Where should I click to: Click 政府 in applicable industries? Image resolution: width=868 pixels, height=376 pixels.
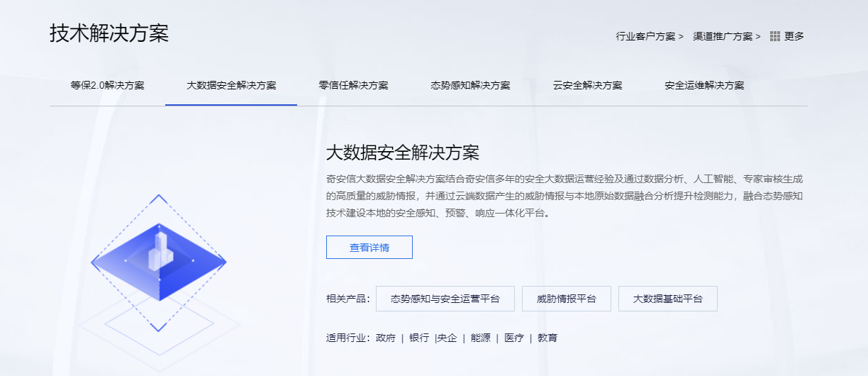pyautogui.click(x=386, y=338)
